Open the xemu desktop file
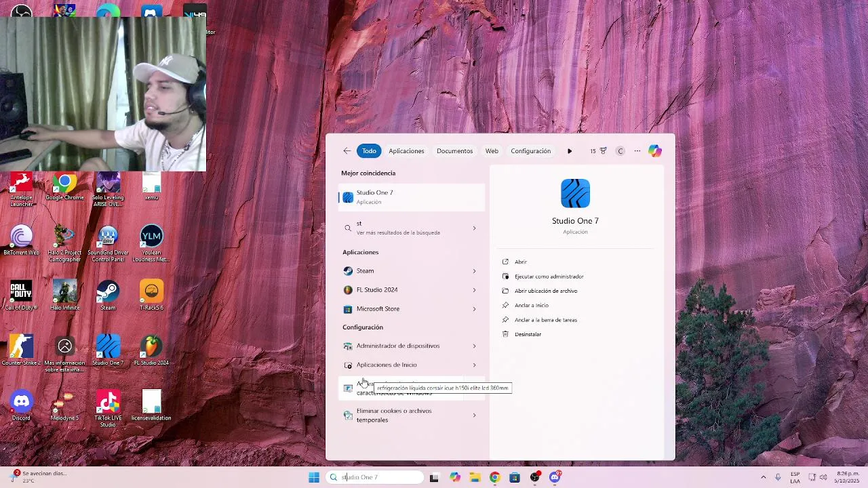Image resolution: width=868 pixels, height=488 pixels. pyautogui.click(x=151, y=187)
